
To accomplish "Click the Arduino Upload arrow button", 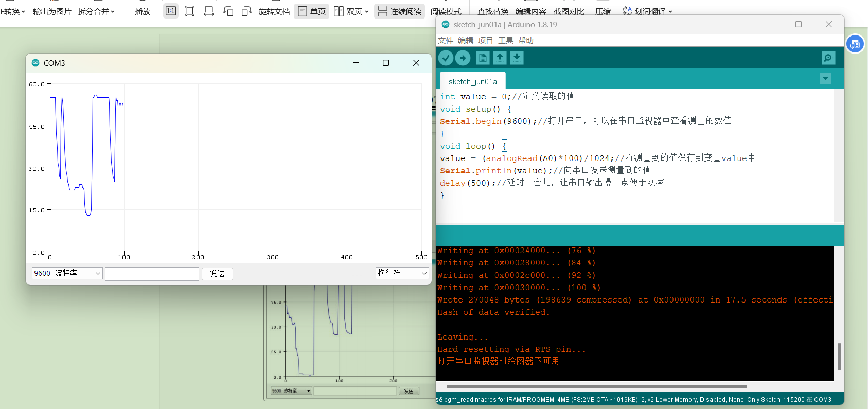I will click(463, 58).
